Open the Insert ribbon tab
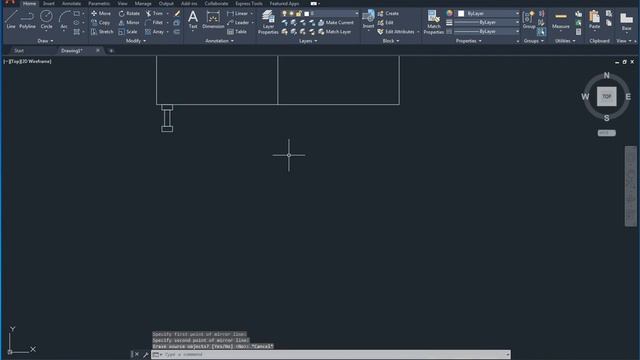The width and height of the screenshot is (640, 360). pyautogui.click(x=49, y=3)
